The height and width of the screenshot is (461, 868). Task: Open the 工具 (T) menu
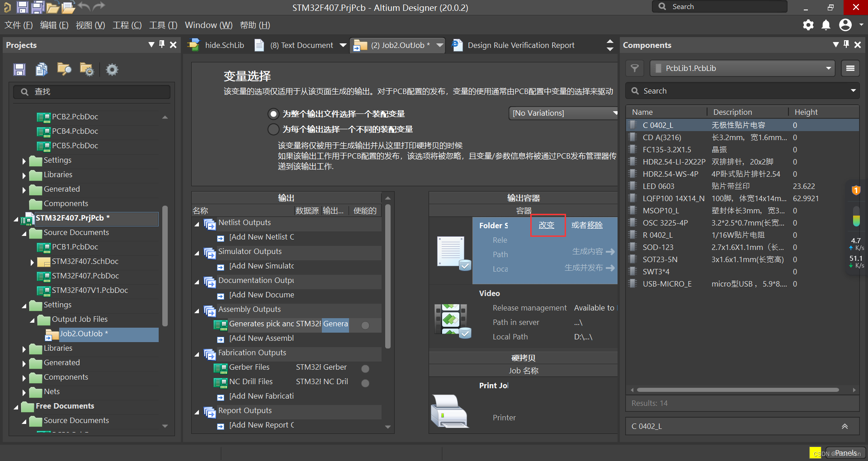tap(163, 25)
